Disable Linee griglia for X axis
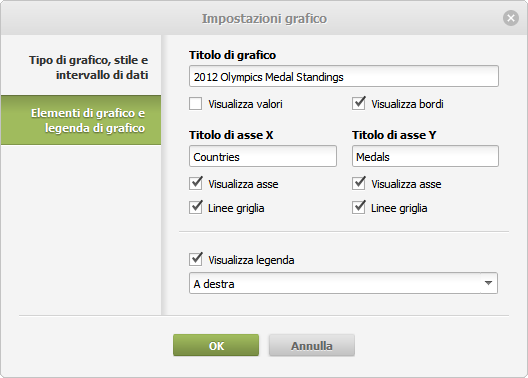528x378 pixels. pos(196,207)
